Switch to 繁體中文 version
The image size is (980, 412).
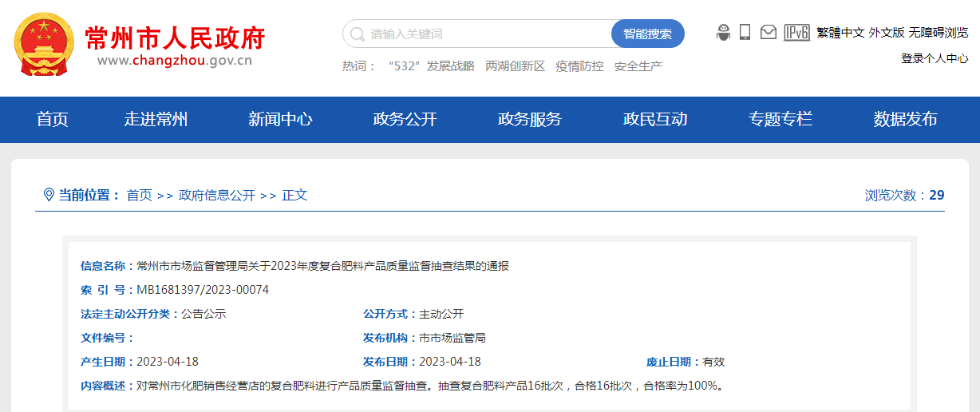(840, 33)
